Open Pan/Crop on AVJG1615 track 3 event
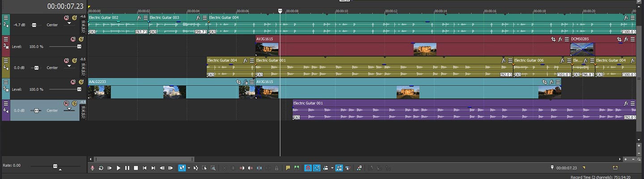Screen dimensions: 644x179 (x=553, y=39)
